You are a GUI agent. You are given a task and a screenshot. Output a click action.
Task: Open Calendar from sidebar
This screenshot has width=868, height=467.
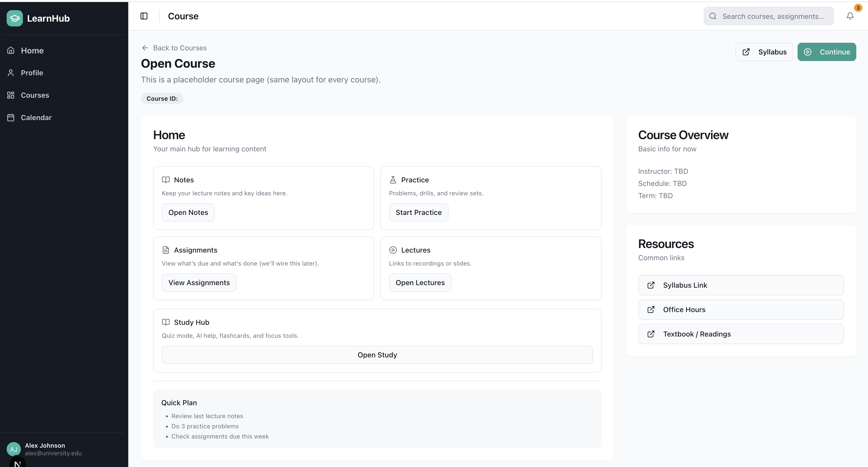(x=36, y=118)
